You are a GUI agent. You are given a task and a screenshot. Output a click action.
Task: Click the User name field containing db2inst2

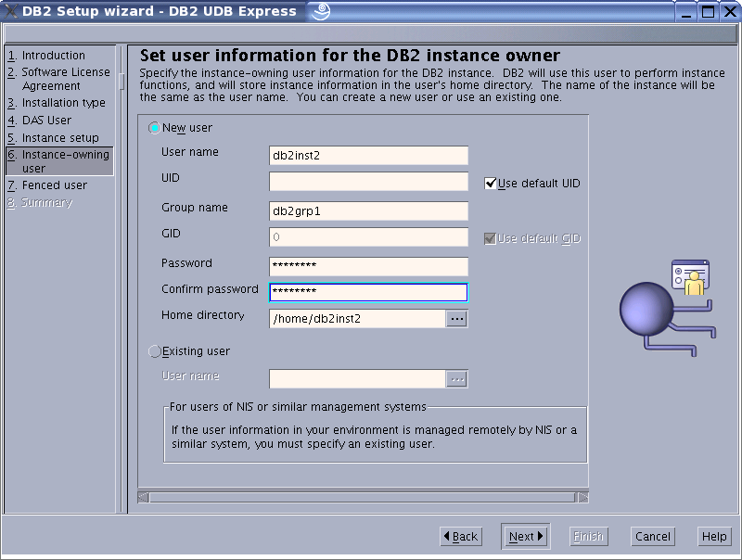[x=368, y=156]
